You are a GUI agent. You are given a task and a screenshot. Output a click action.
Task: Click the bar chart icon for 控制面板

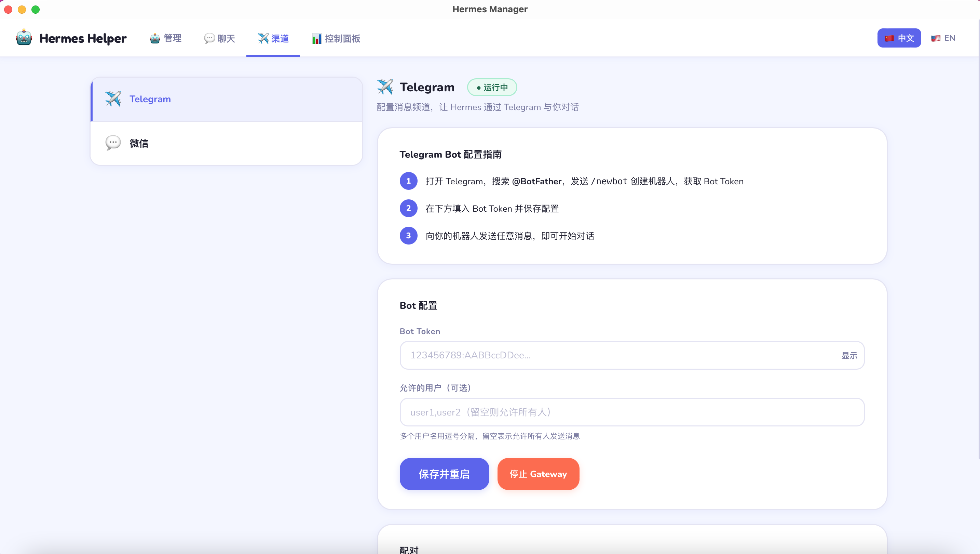(316, 38)
